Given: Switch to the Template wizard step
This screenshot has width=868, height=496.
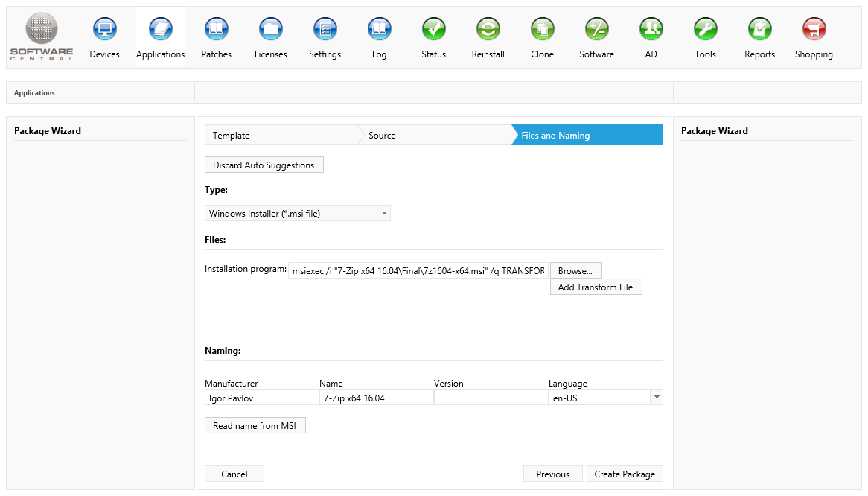Looking at the screenshot, I should click(280, 136).
